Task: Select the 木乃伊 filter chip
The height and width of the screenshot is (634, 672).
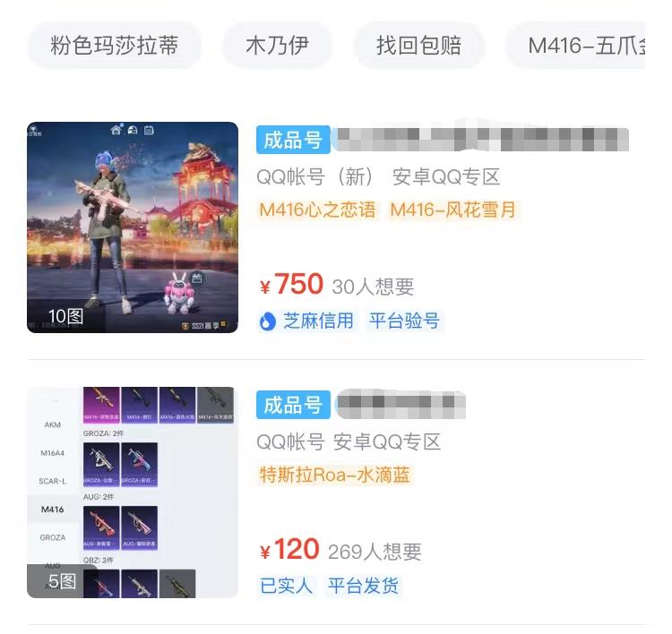Action: click(277, 46)
